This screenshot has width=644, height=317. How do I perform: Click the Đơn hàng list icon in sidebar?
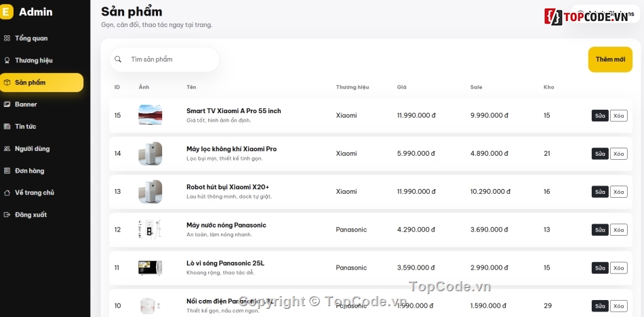tap(7, 171)
